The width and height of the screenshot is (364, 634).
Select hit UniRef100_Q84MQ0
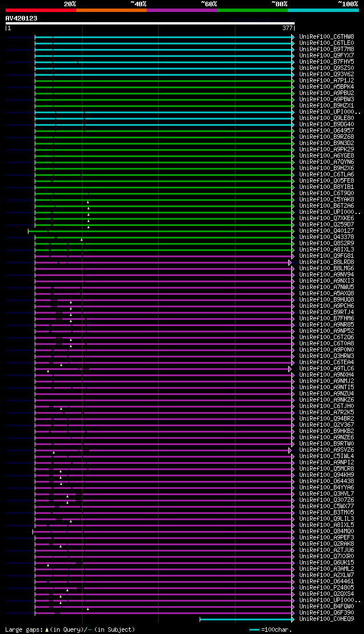[327, 532]
